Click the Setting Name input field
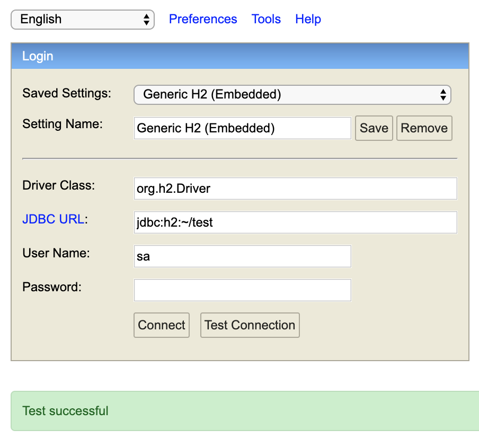This screenshot has height=448, width=479. point(243,128)
